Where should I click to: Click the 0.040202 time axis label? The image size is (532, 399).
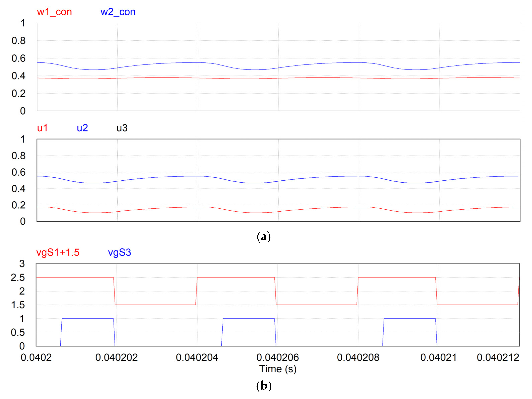(116, 358)
